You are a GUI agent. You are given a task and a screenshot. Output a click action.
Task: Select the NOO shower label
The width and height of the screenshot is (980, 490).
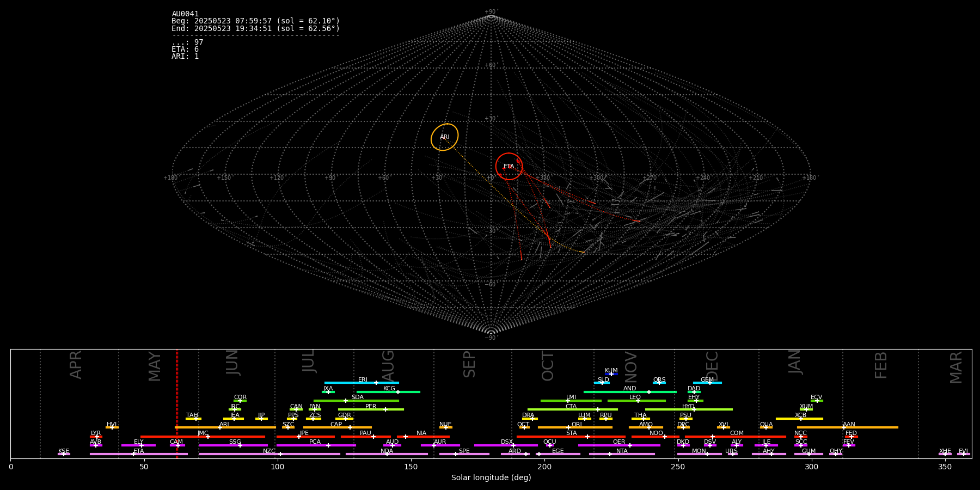[657, 433]
